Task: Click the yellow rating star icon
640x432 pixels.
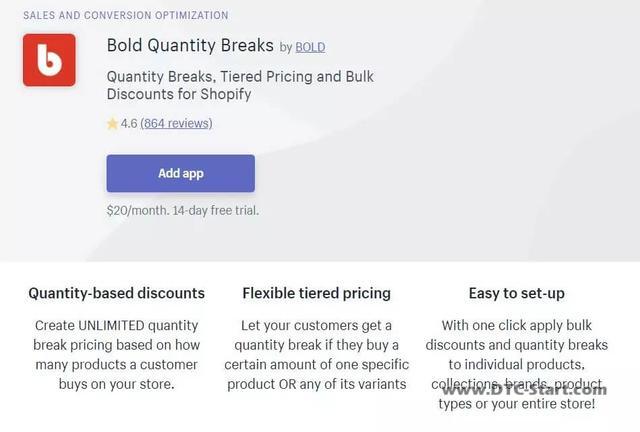Action: (112, 123)
